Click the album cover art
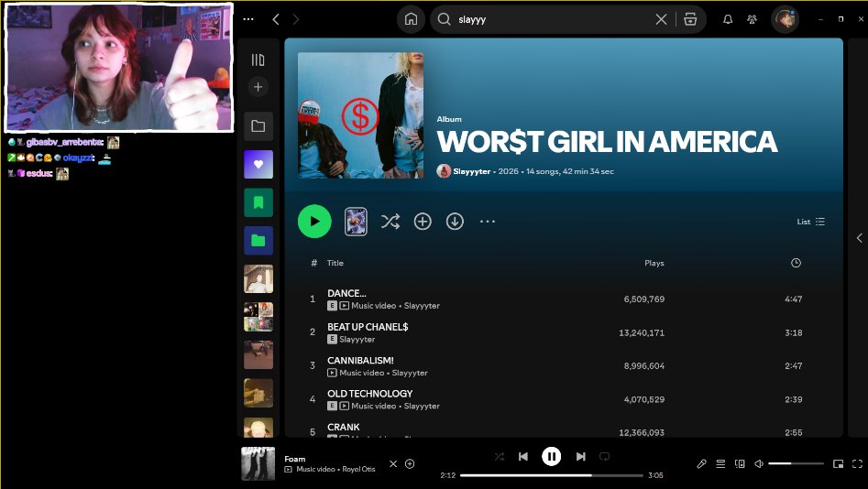Viewport: 868px width, 489px height. pos(360,115)
